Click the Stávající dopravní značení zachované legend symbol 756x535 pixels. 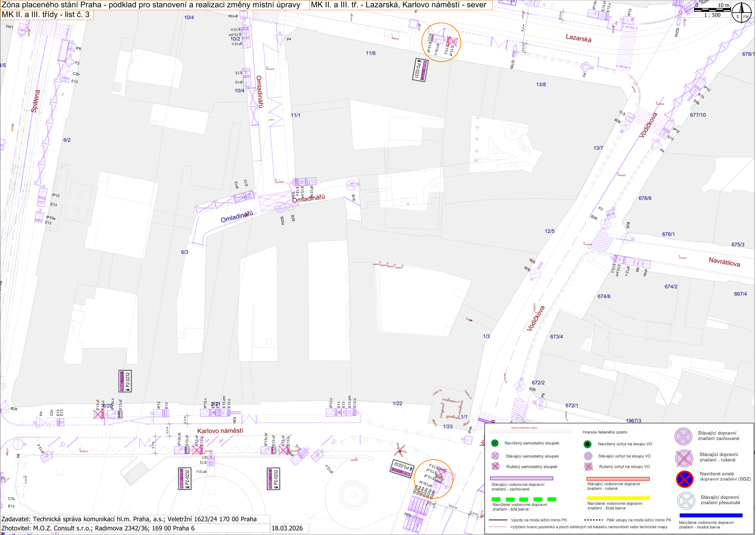click(683, 437)
